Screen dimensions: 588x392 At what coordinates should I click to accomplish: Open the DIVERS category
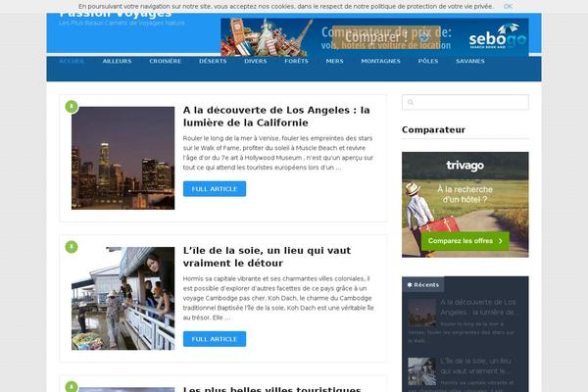coord(256,61)
